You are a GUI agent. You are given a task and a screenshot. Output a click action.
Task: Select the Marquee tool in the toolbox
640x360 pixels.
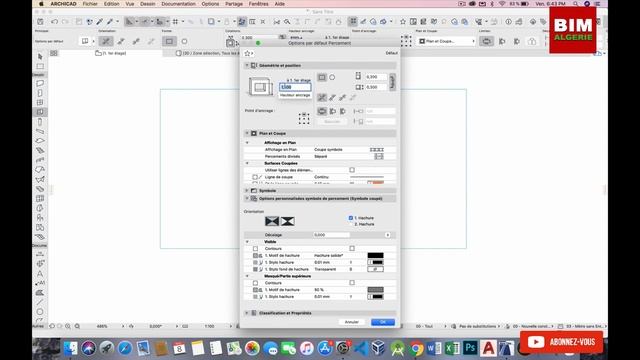click(x=40, y=66)
